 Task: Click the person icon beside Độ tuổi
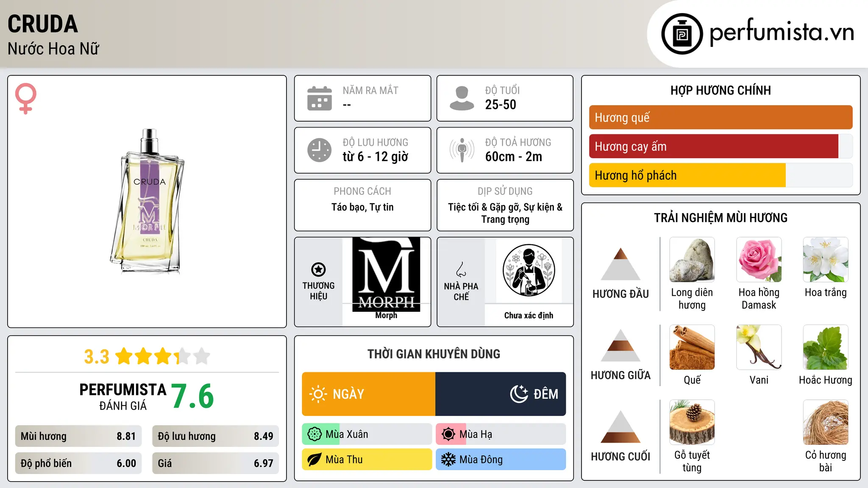[x=462, y=98]
